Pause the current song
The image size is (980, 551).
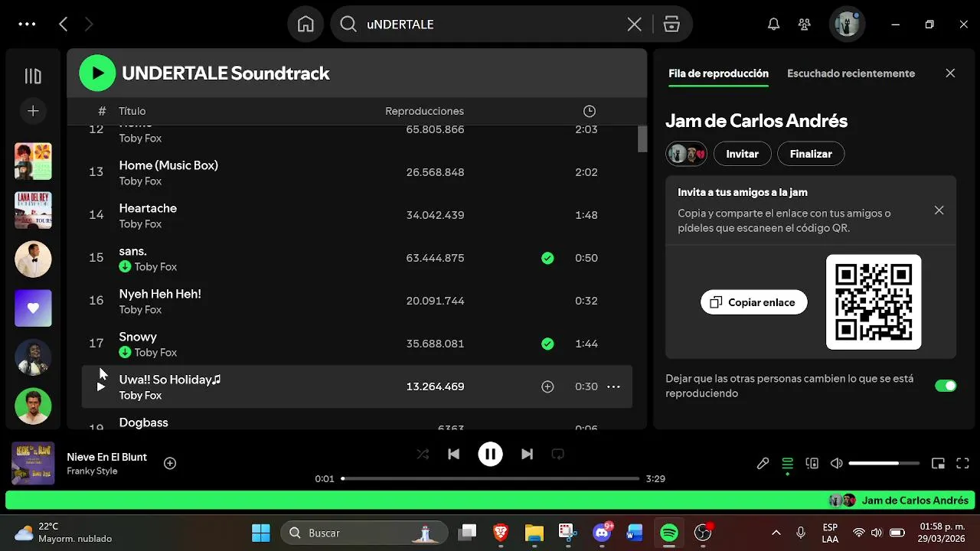click(x=490, y=454)
